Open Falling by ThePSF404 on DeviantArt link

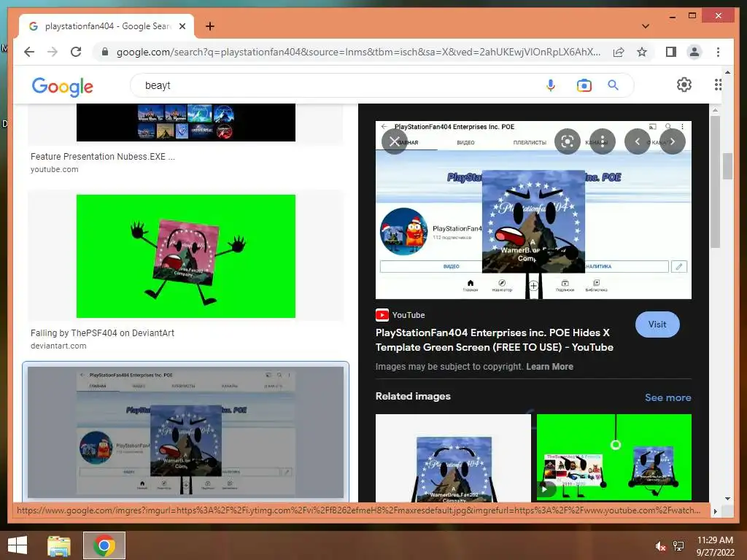pos(102,333)
